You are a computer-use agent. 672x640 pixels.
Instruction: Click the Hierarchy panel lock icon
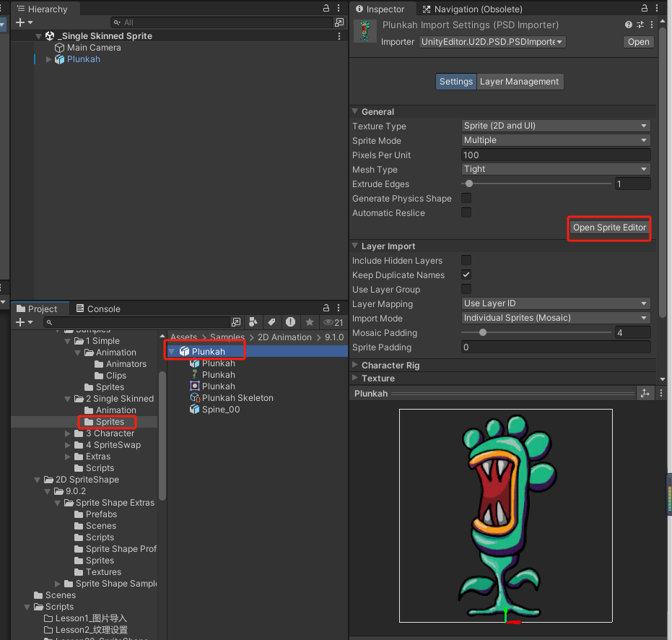pos(326,8)
